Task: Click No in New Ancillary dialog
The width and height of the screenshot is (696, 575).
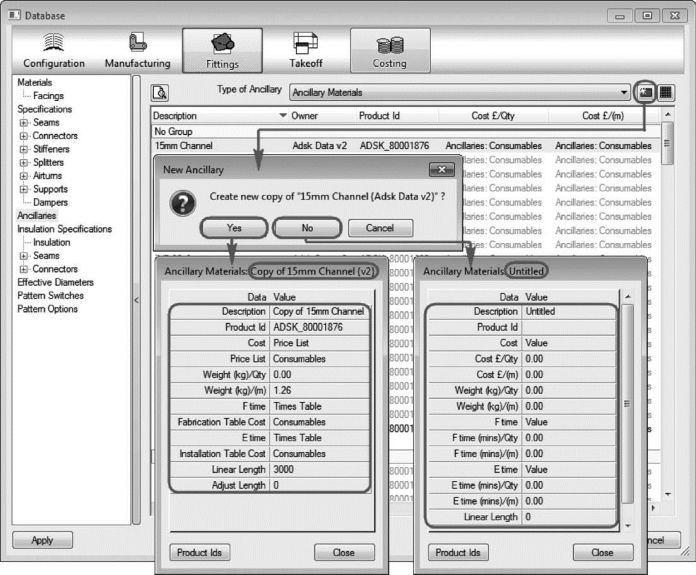Action: (x=307, y=228)
